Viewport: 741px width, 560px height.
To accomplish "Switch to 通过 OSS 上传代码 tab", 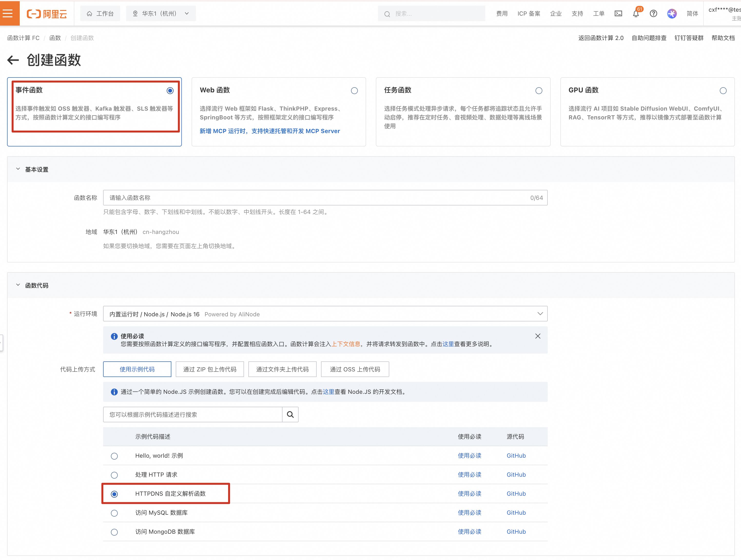I will (x=355, y=369).
